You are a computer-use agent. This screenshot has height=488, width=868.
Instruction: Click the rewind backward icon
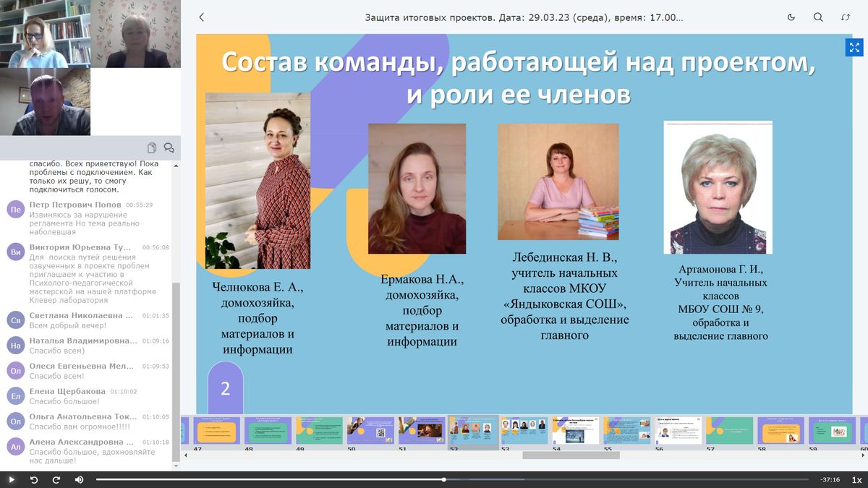[x=33, y=480]
